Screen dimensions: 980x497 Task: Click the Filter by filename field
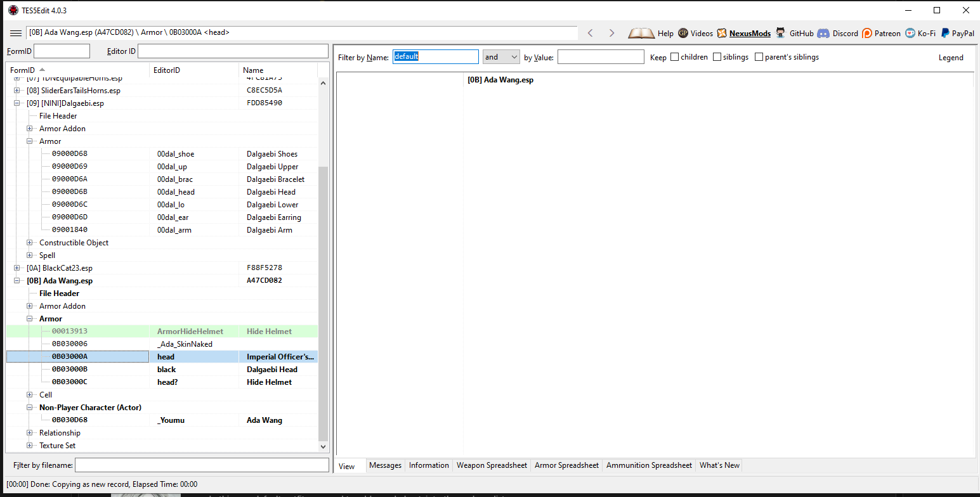coord(202,465)
